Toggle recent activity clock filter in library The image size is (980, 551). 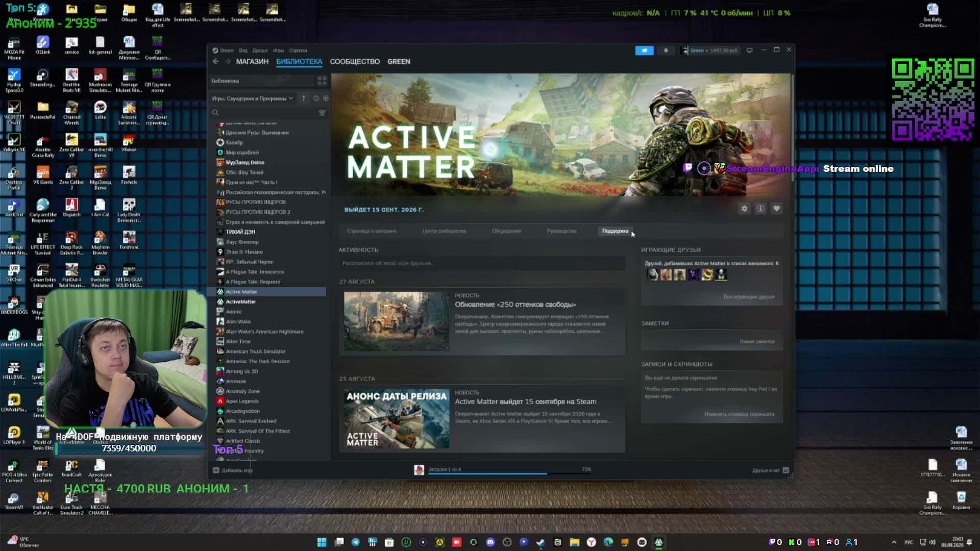(316, 98)
